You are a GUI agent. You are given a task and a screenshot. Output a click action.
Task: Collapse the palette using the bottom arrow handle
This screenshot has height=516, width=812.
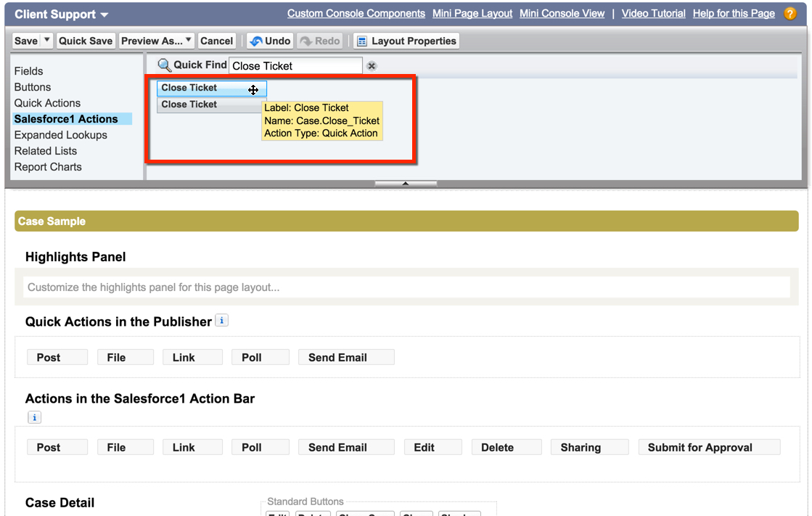pyautogui.click(x=406, y=184)
